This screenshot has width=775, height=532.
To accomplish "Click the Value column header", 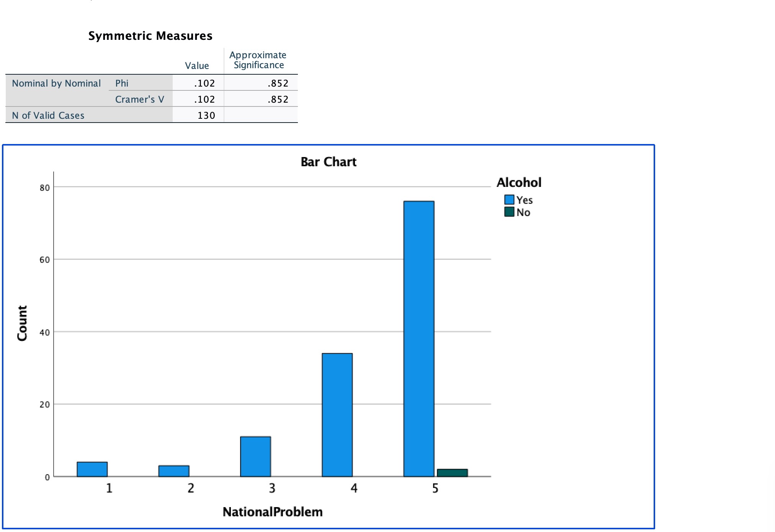I will tap(197, 65).
